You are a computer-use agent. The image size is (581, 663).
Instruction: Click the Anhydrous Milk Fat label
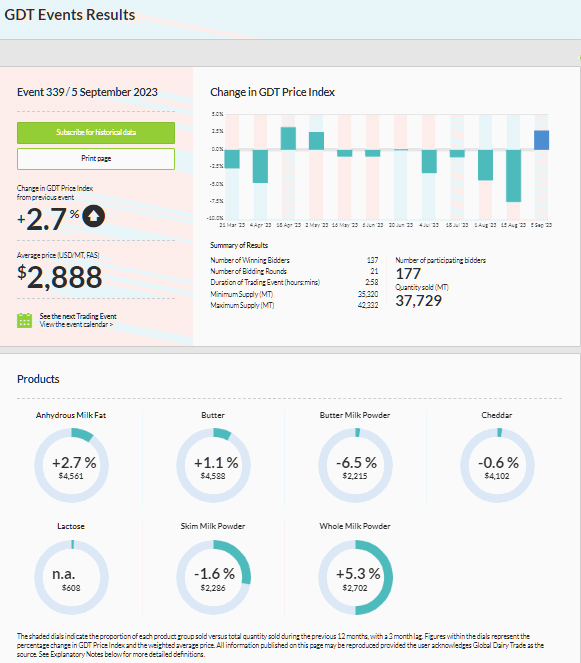click(x=71, y=415)
